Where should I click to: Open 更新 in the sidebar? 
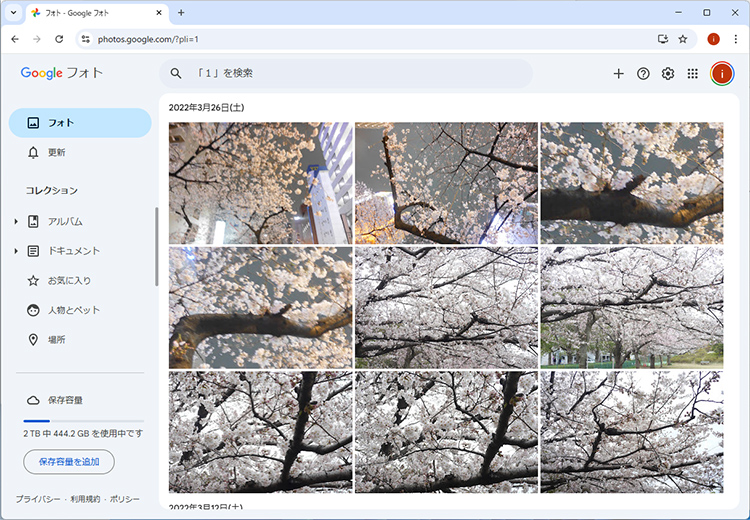(56, 152)
